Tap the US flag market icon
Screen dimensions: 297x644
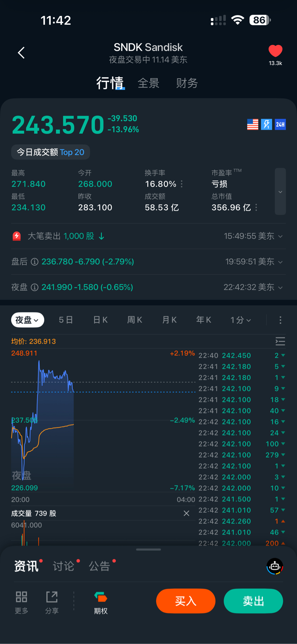point(253,124)
